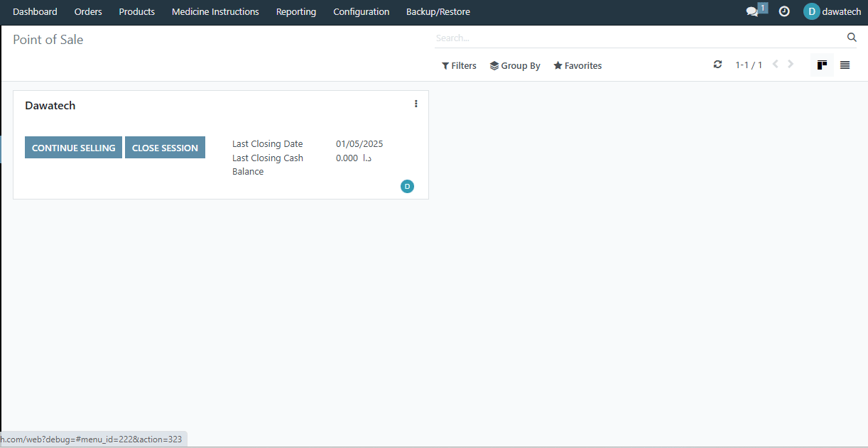Expand the Group By dropdown

pos(515,65)
